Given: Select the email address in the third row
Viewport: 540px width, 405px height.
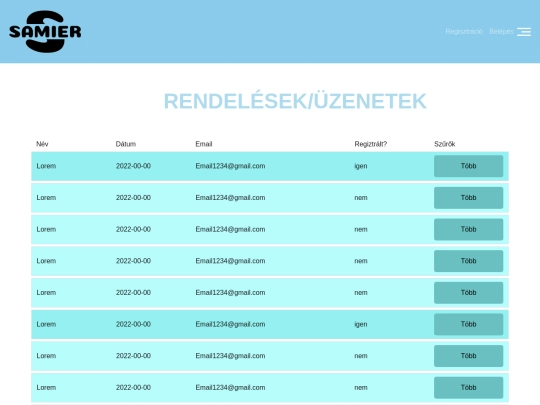Looking at the screenshot, I should coord(230,229).
